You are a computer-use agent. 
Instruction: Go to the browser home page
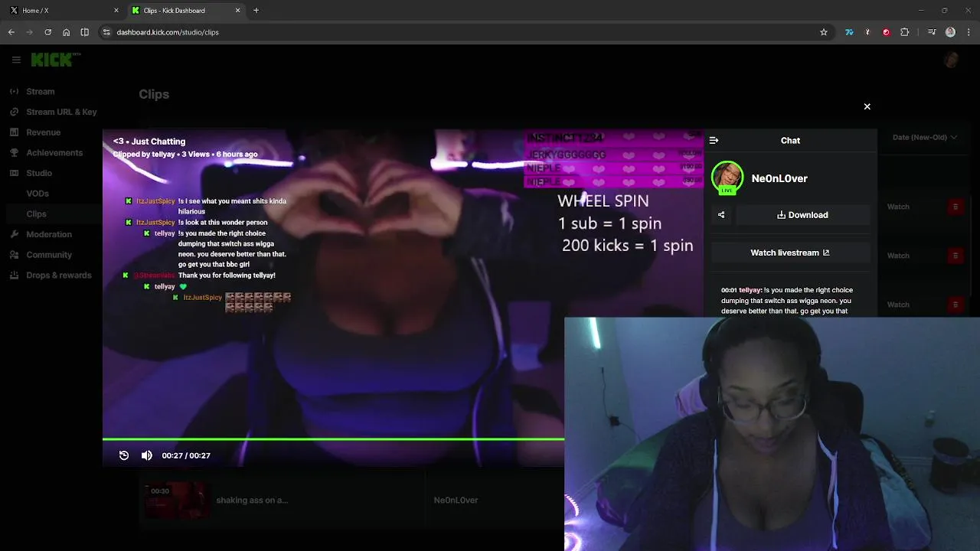tap(67, 32)
